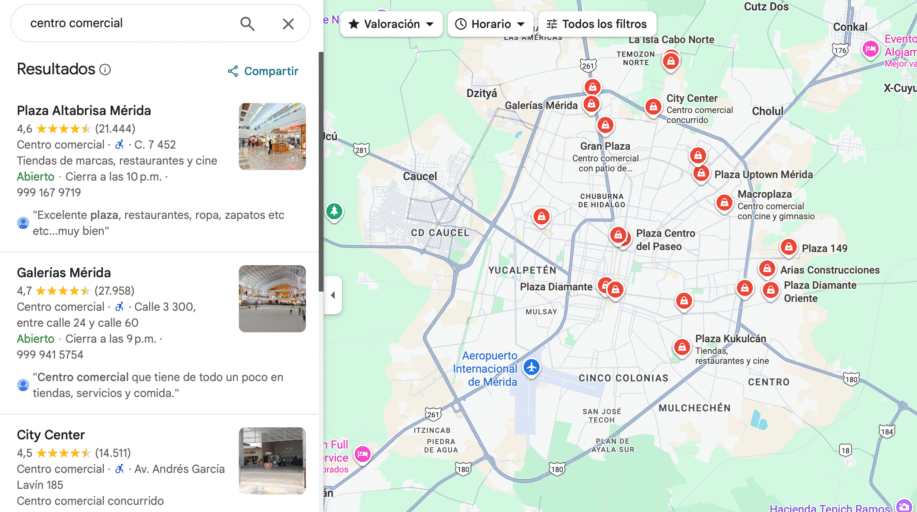Click the Plaza 149 map label
This screenshot has width=917, height=512.
tap(824, 249)
